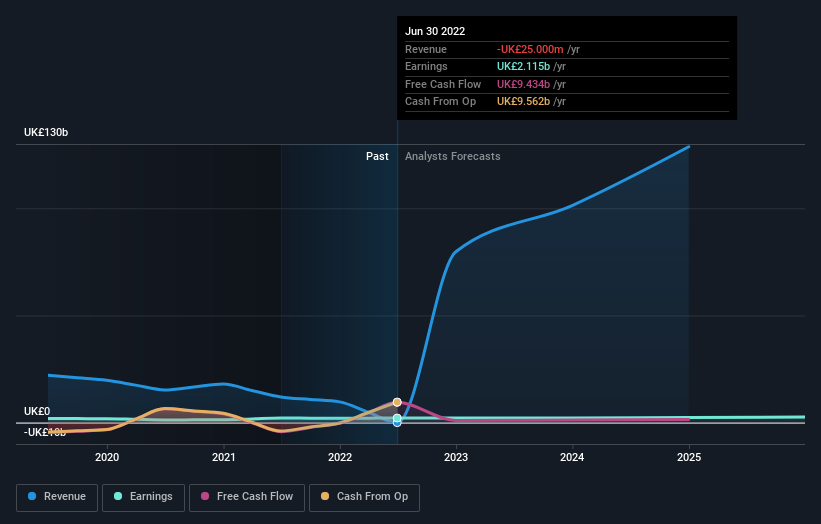
Task: Click the 2022 x-axis label
Action: click(340, 458)
